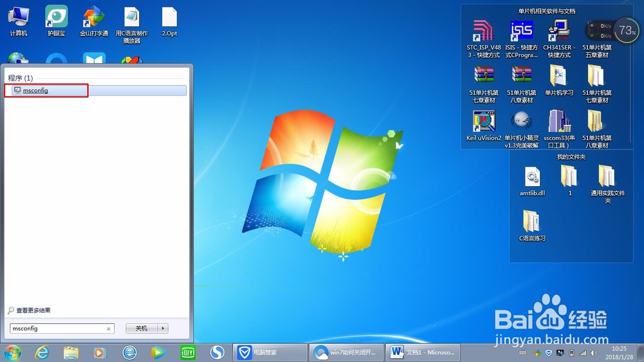This screenshot has height=362, width=644.
Task: Open Windows Explorer folder on taskbar
Action: click(71, 352)
